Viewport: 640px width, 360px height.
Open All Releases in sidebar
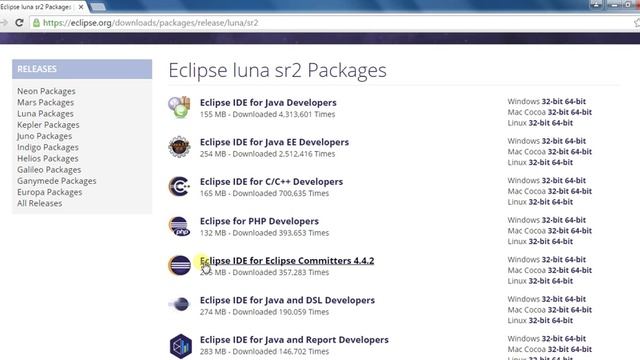(40, 203)
